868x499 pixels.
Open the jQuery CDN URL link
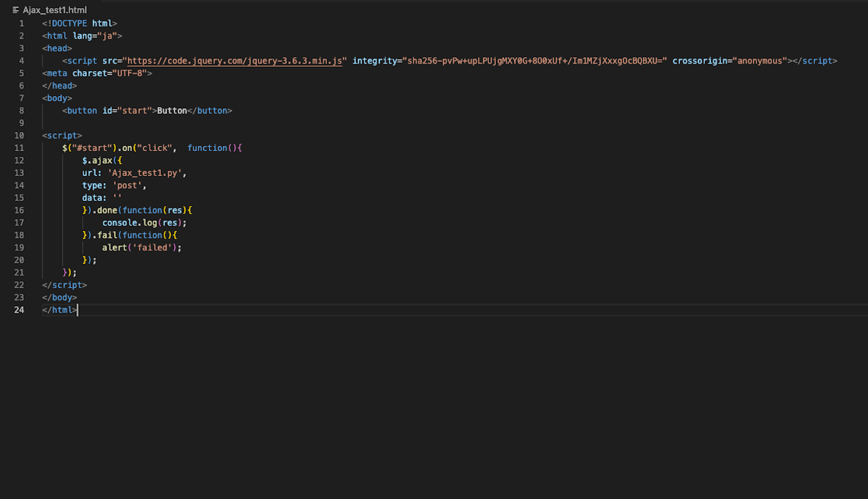pos(234,61)
